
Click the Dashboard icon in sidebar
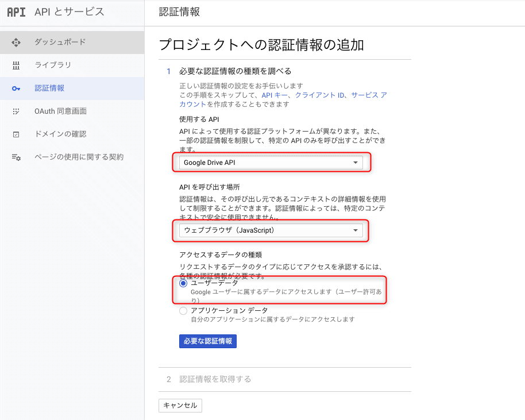tap(16, 42)
